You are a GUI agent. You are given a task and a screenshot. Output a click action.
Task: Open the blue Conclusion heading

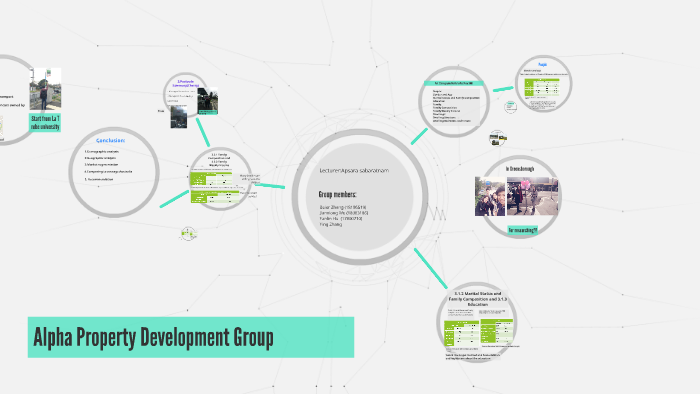111,141
